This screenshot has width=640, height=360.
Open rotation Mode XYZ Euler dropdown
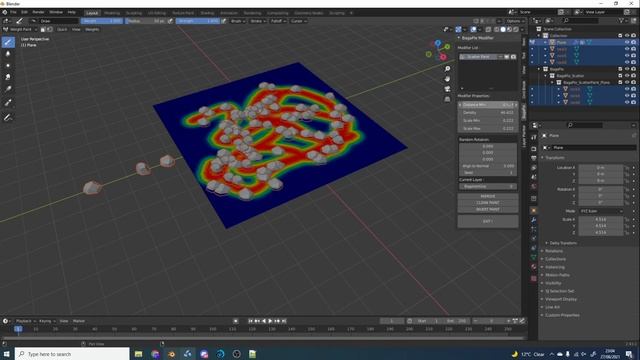(x=601, y=211)
